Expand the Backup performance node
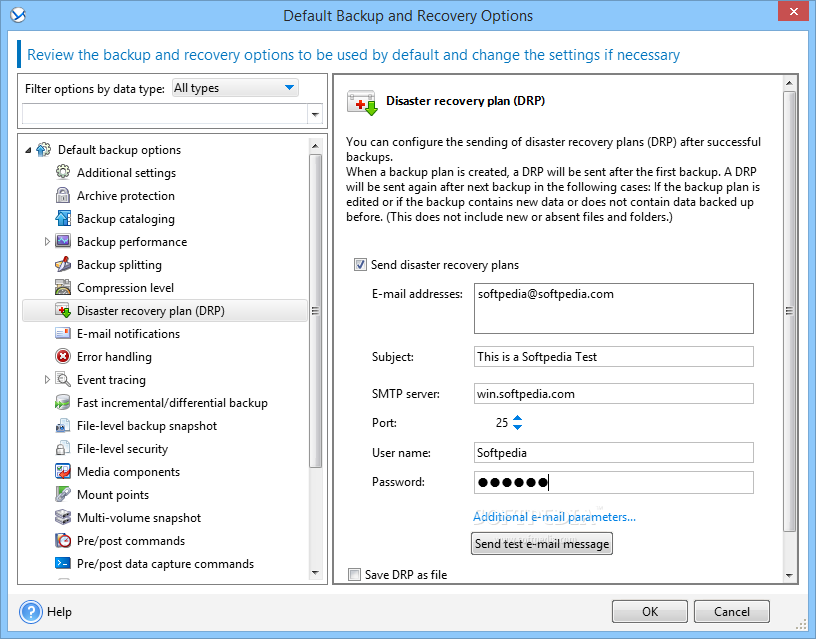The height and width of the screenshot is (639, 816). point(47,241)
